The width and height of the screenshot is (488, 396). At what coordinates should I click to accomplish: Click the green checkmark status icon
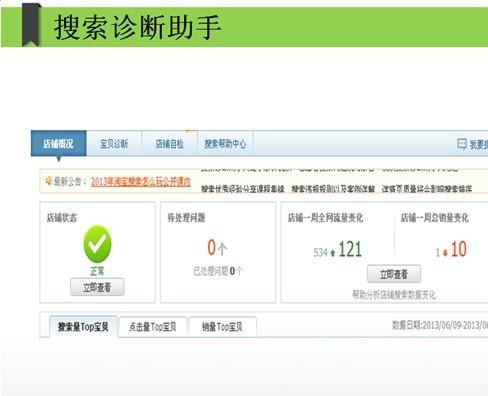97,244
